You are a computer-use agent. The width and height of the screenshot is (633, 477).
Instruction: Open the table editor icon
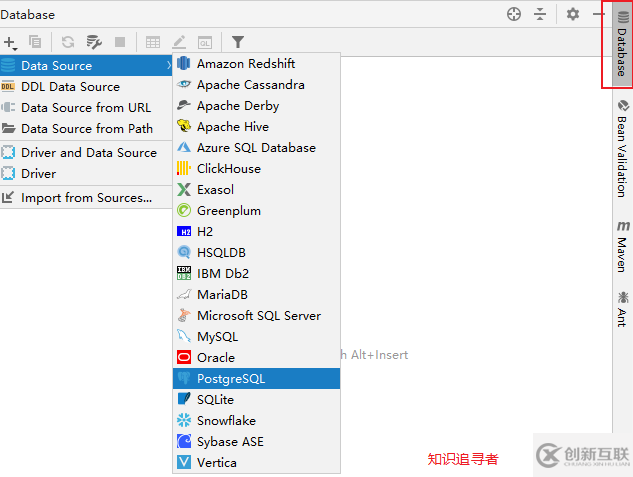point(153,42)
